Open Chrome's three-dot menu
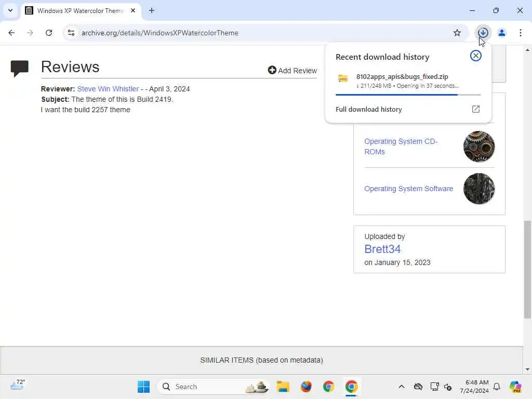532x399 pixels. coord(520,33)
